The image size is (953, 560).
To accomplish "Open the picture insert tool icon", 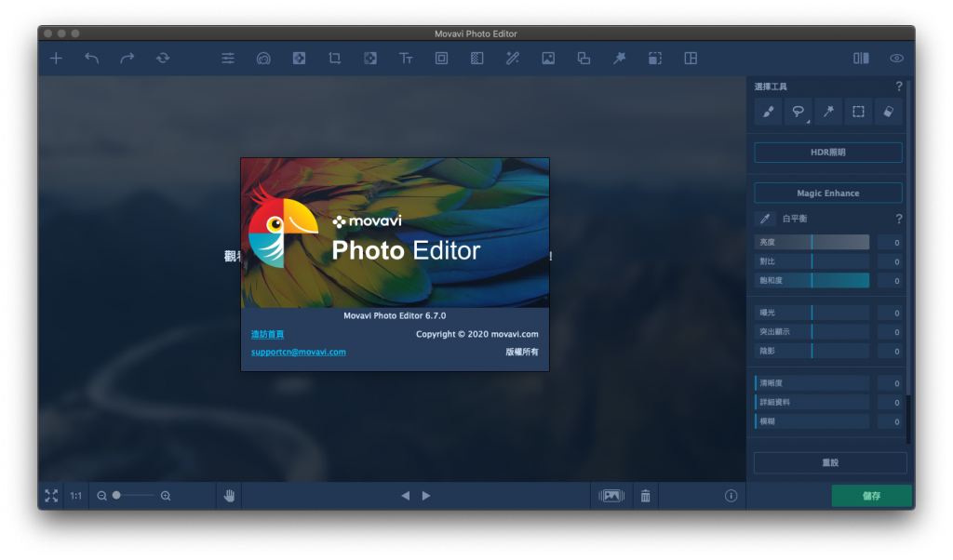I will (x=548, y=59).
